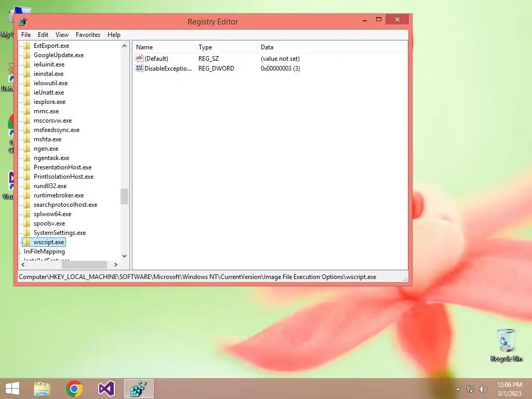
Task: Select the 0x00000003 (3) data value
Action: tap(280, 68)
